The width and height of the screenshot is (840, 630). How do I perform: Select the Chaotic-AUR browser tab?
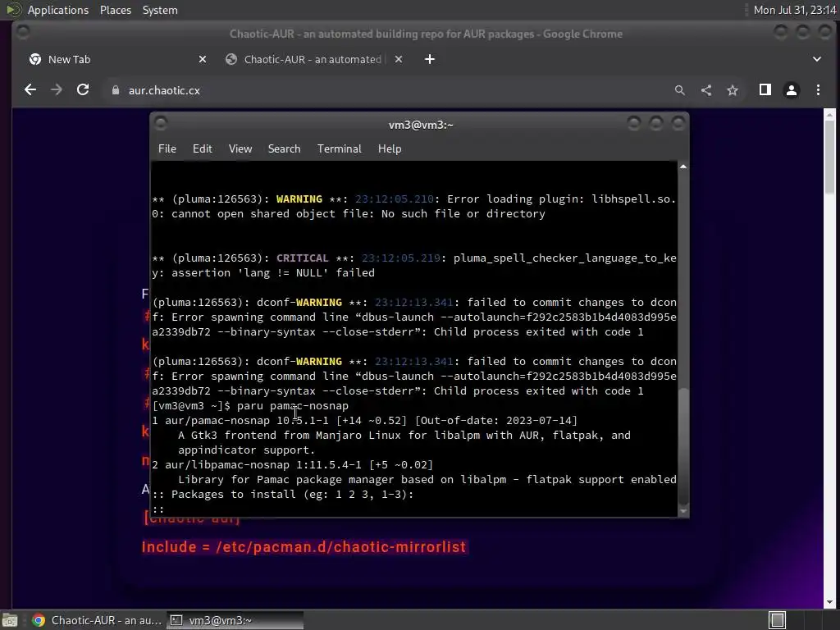(x=313, y=59)
